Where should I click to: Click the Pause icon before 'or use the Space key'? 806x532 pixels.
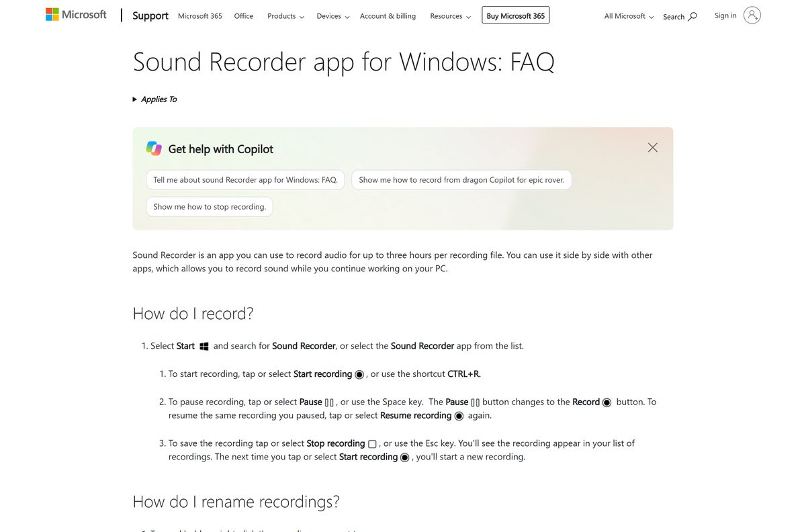pyautogui.click(x=329, y=402)
